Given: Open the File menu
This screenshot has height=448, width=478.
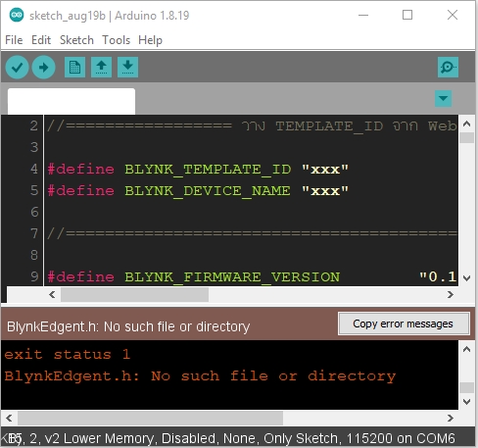Looking at the screenshot, I should tap(14, 40).
